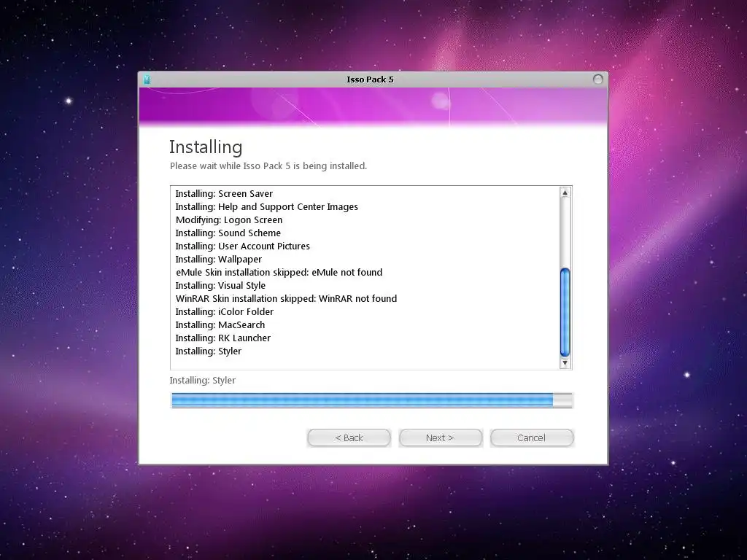
Task: Select the 'Installing: MacSearch' log line
Action: [220, 324]
